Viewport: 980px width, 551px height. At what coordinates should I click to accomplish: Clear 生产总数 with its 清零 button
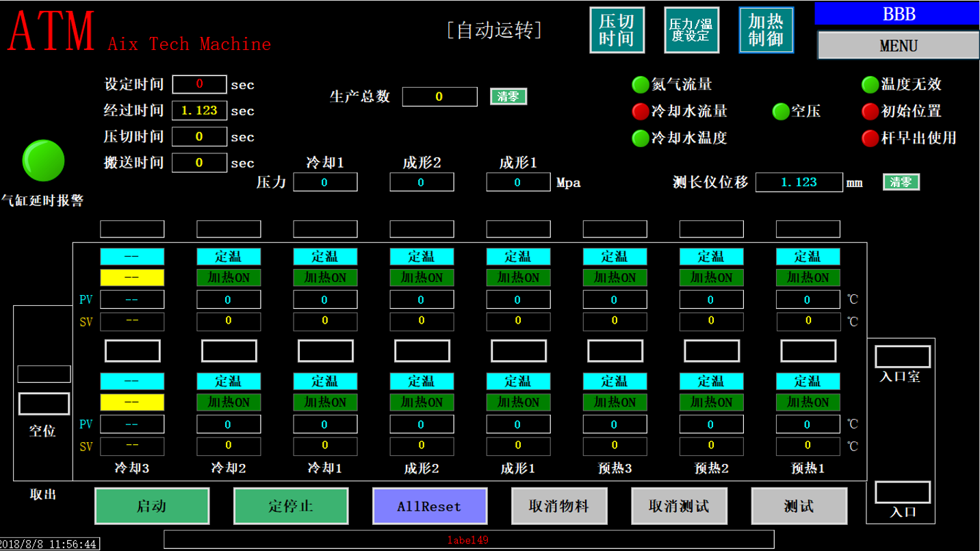[508, 97]
